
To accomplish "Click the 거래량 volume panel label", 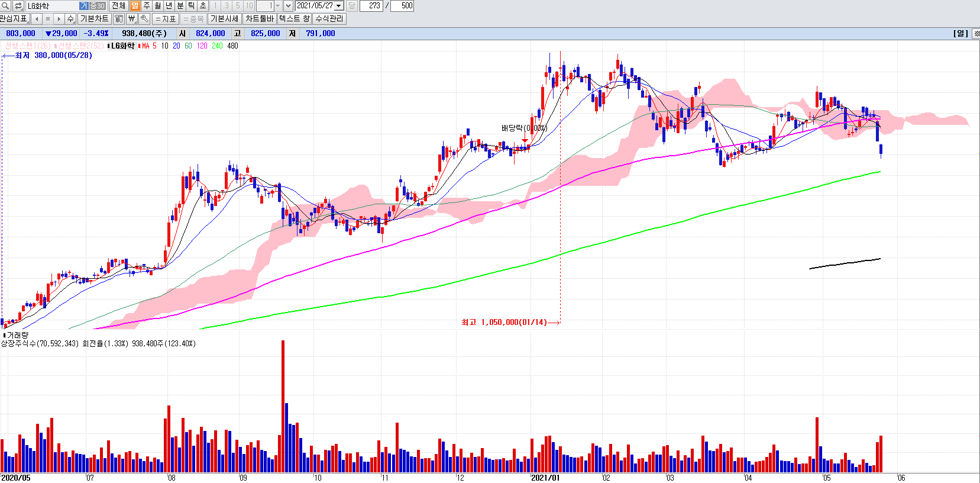I will click(17, 335).
